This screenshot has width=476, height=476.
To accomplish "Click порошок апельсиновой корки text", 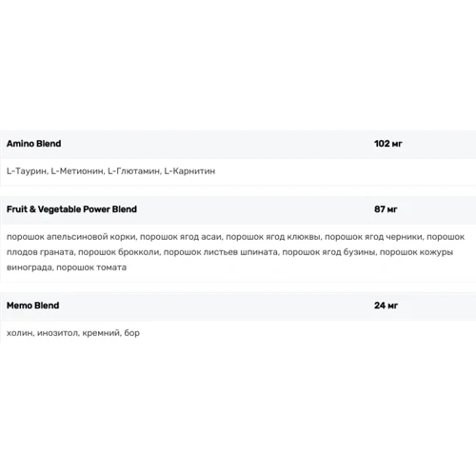I will point(71,237).
